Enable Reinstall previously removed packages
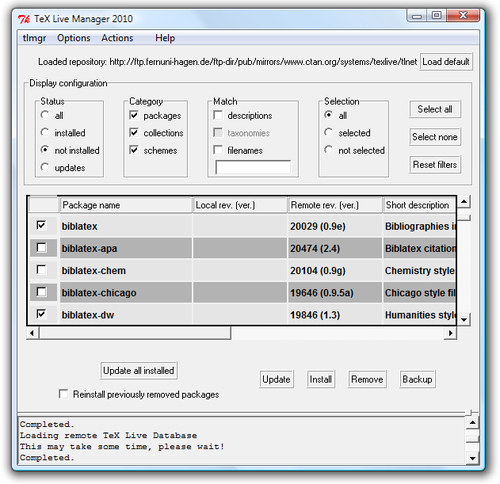 tap(63, 394)
